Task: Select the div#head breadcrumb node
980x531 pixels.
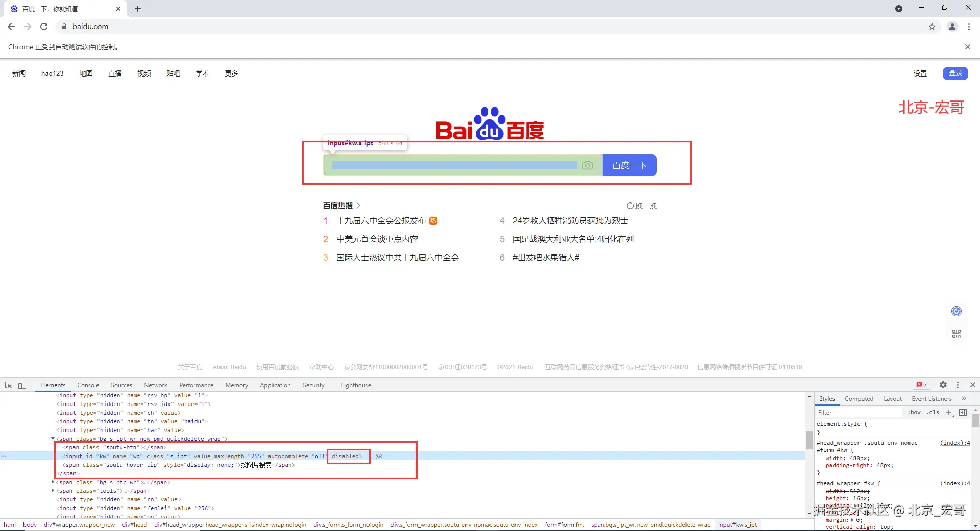Action: pos(134,525)
